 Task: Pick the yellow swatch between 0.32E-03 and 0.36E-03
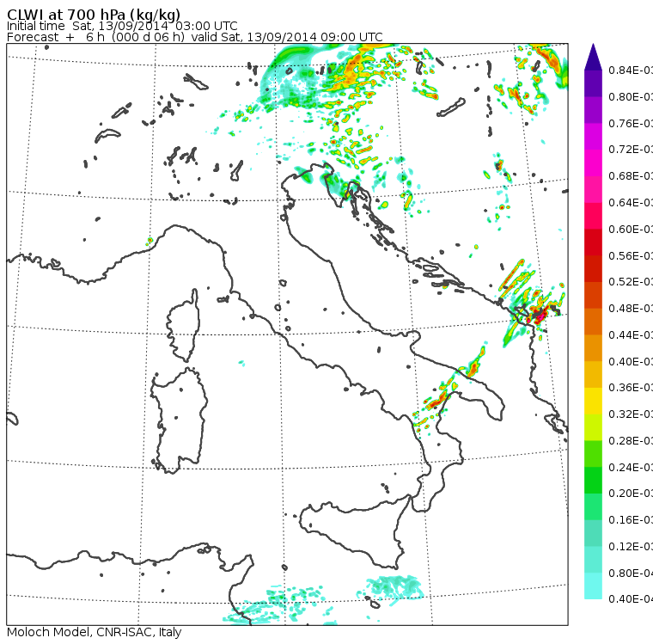(x=593, y=401)
